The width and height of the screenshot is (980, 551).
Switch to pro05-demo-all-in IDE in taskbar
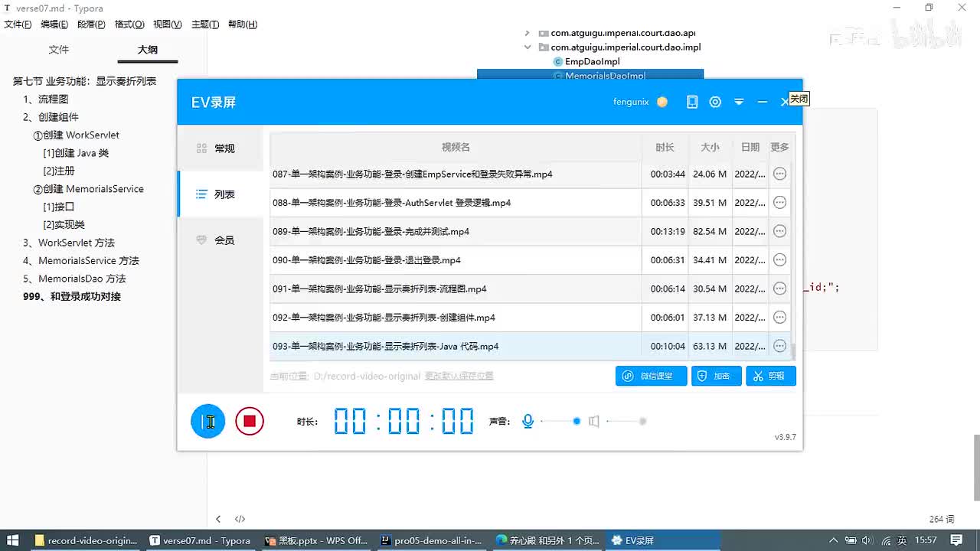click(431, 540)
